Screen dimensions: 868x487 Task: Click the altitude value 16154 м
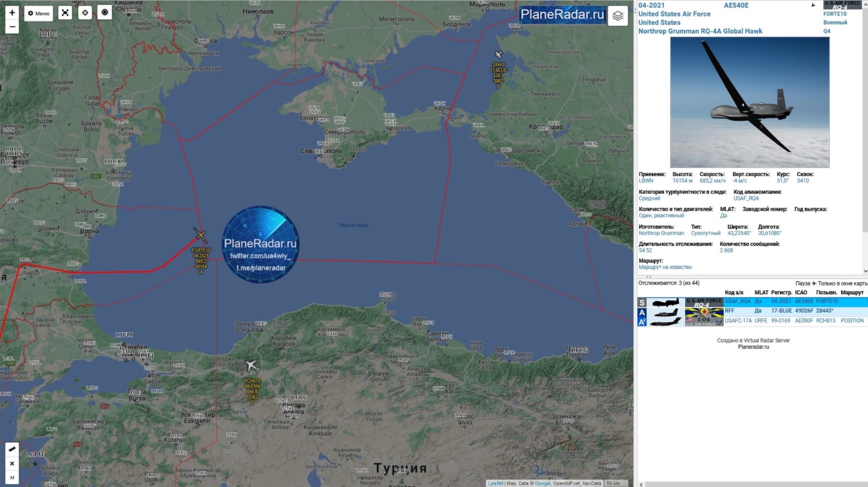682,180
